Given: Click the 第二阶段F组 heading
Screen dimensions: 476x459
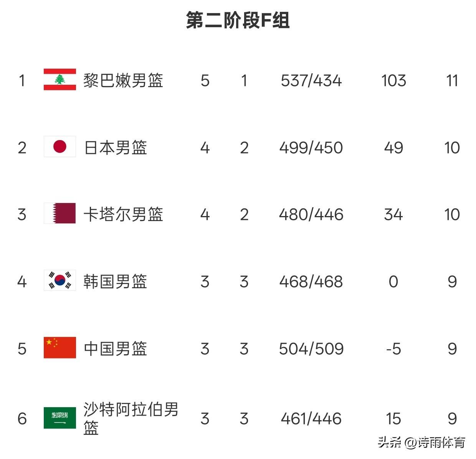Looking at the screenshot, I should pos(238,20).
